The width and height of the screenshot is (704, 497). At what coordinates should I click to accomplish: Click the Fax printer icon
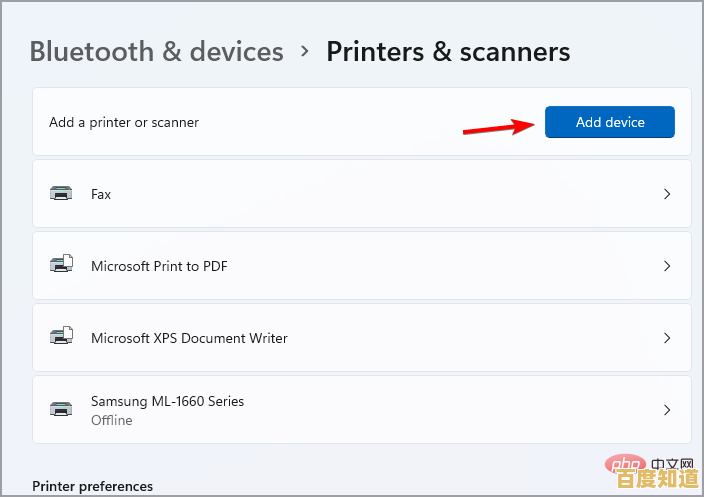pyautogui.click(x=61, y=194)
